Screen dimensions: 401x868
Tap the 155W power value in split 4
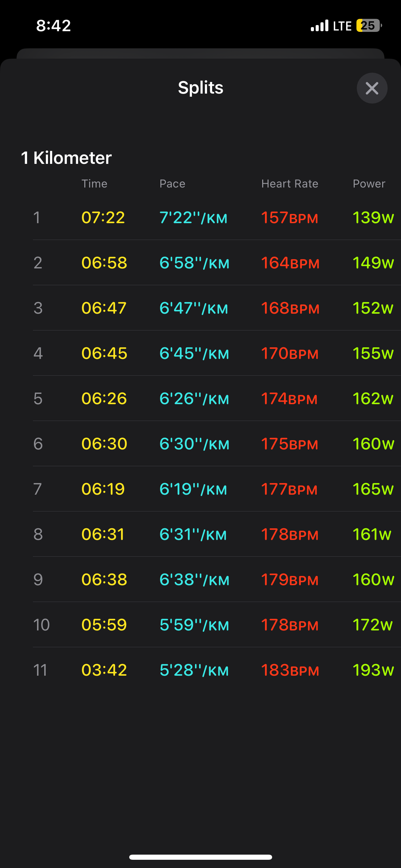pos(373,353)
